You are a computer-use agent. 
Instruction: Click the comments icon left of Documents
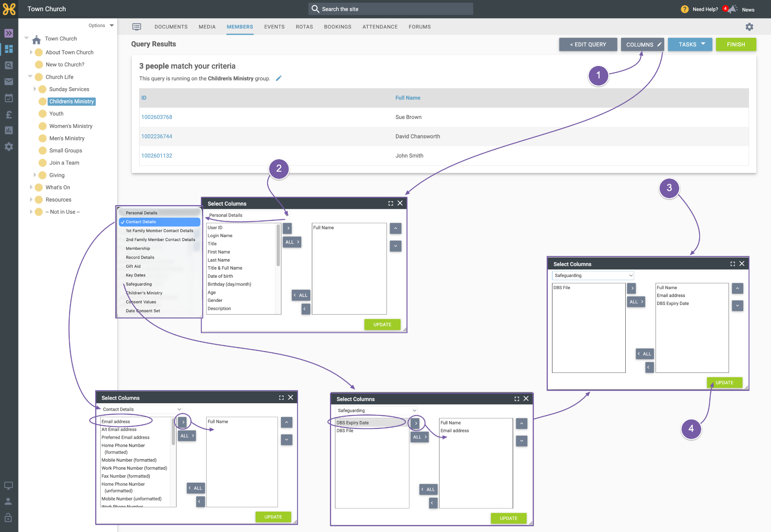pyautogui.click(x=136, y=27)
